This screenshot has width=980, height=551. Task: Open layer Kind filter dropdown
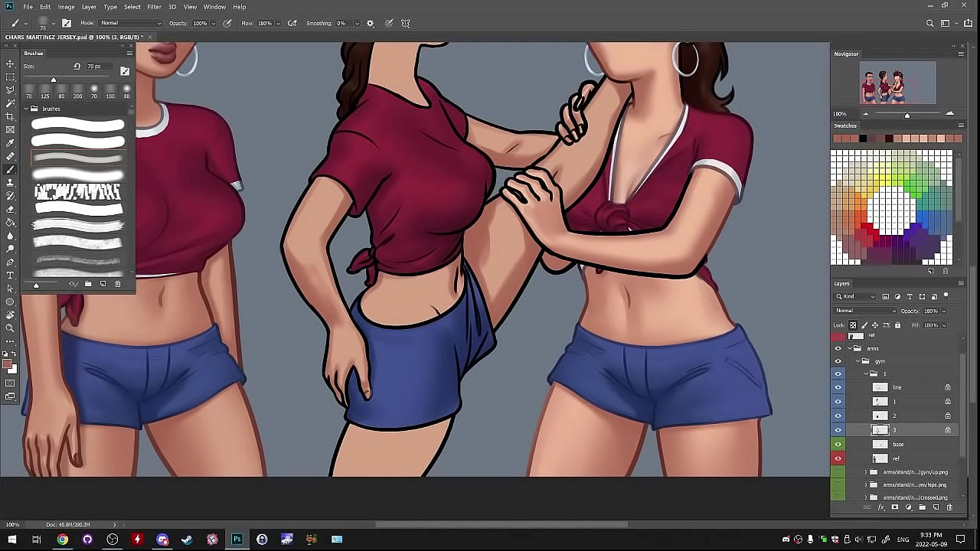[855, 296]
